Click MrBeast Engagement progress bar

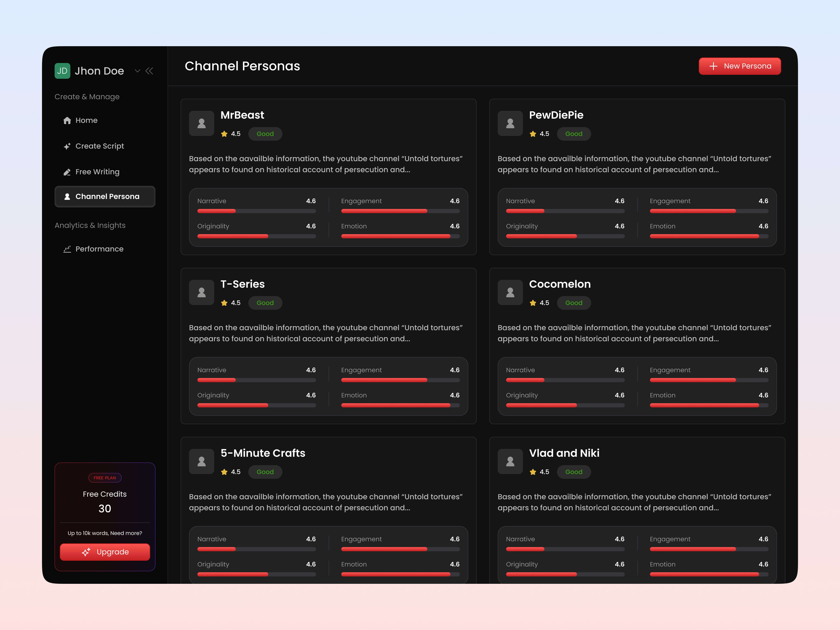pyautogui.click(x=400, y=211)
